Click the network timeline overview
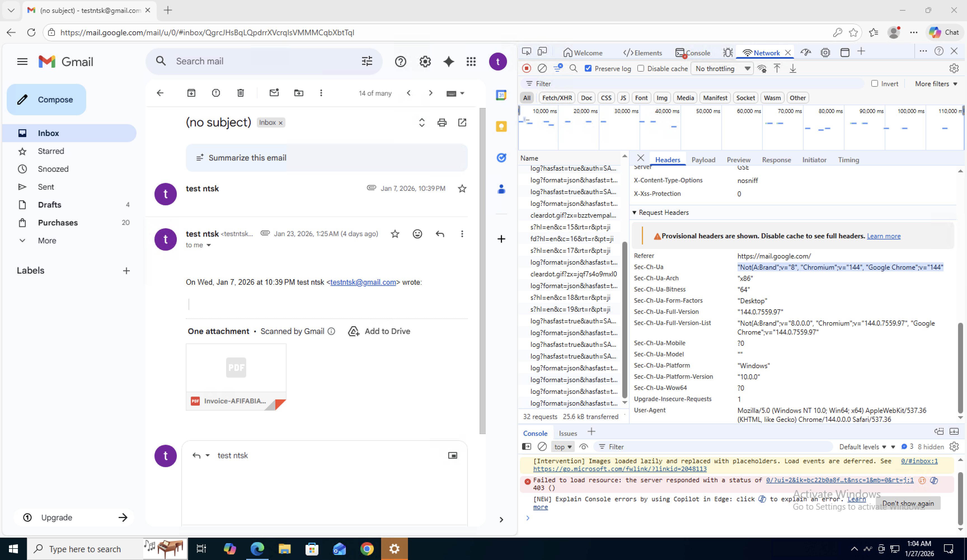The height and width of the screenshot is (560, 967). (x=741, y=130)
